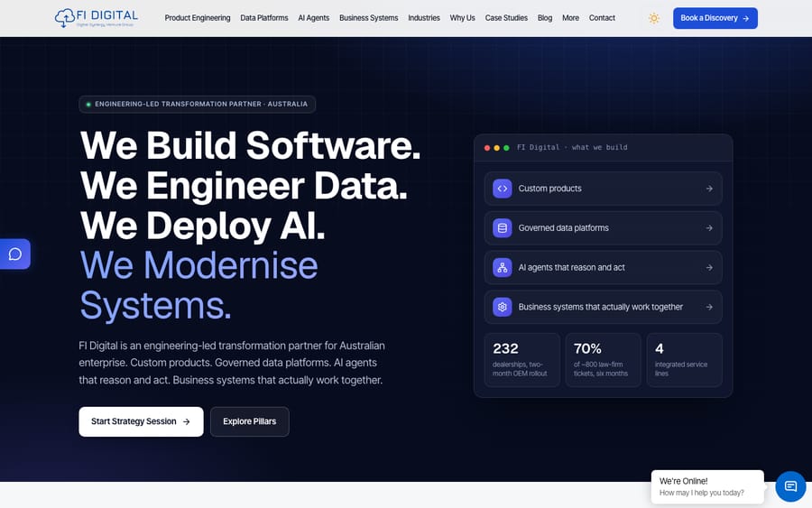Viewport: 812px width, 508px height.
Task: Open the Case Studies link
Action: (x=506, y=18)
